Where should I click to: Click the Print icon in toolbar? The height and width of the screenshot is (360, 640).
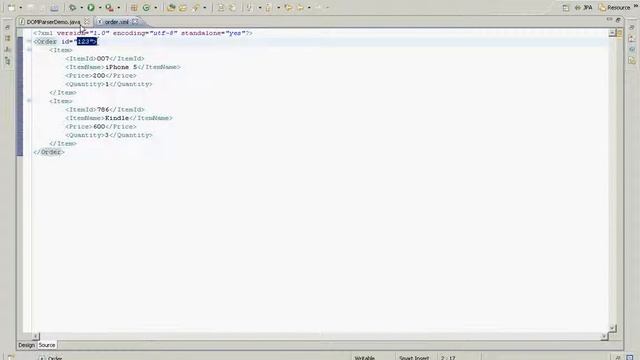click(x=54, y=8)
